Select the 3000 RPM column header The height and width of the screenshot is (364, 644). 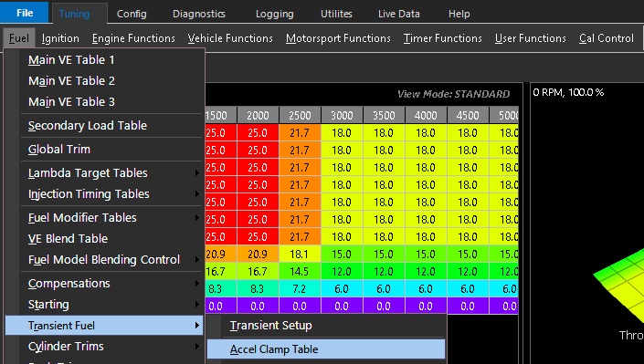[x=343, y=116]
